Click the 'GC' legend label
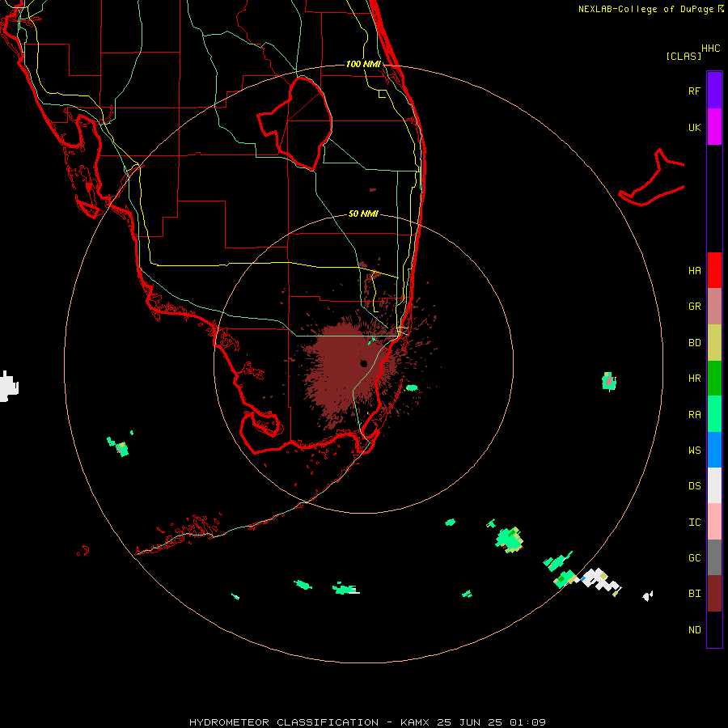This screenshot has width=728, height=728. pyautogui.click(x=694, y=558)
